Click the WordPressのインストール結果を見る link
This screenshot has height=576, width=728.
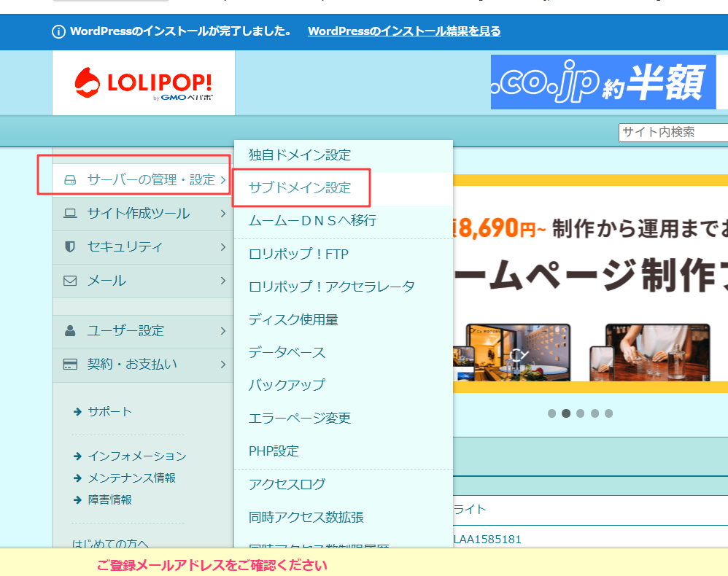point(404,31)
